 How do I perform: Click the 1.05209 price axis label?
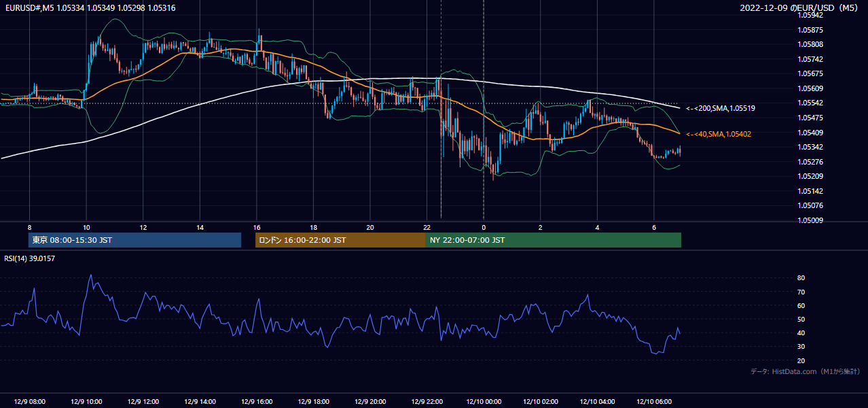click(x=811, y=176)
